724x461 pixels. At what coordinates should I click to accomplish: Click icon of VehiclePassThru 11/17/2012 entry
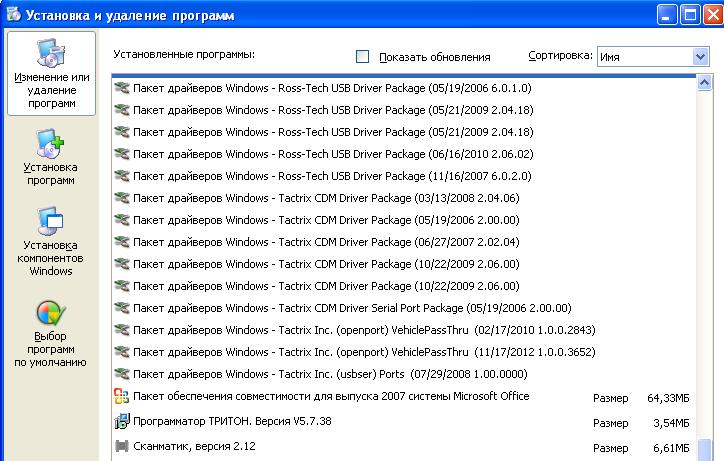(121, 352)
